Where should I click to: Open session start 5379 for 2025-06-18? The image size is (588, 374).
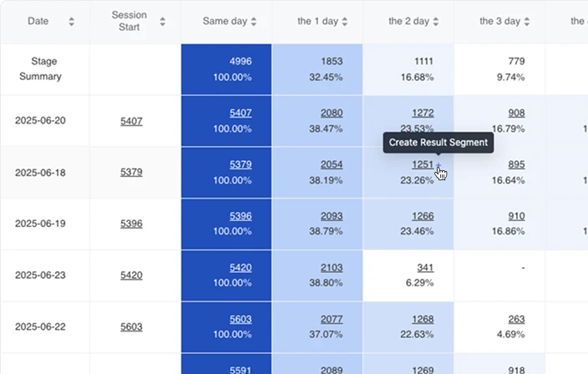pyautogui.click(x=131, y=172)
